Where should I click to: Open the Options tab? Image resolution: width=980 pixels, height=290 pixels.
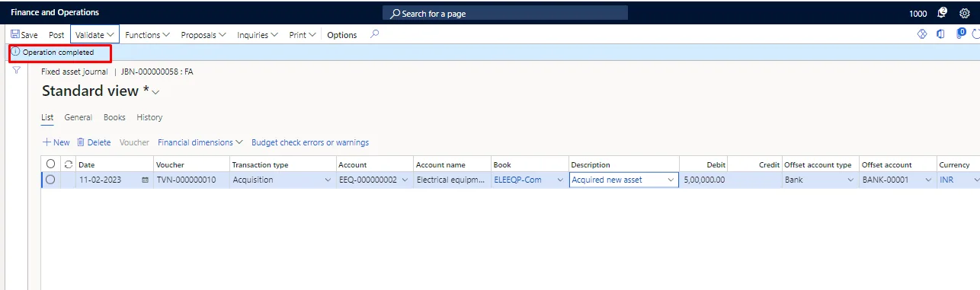[x=342, y=35]
